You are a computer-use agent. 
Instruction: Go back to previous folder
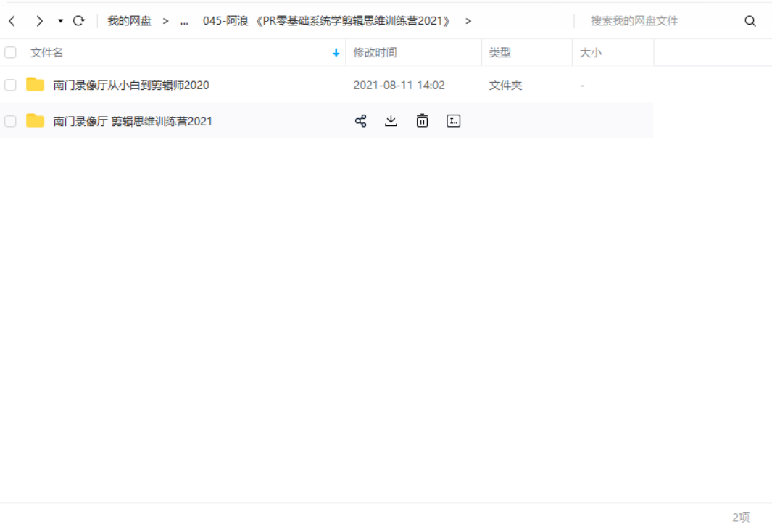[12, 21]
